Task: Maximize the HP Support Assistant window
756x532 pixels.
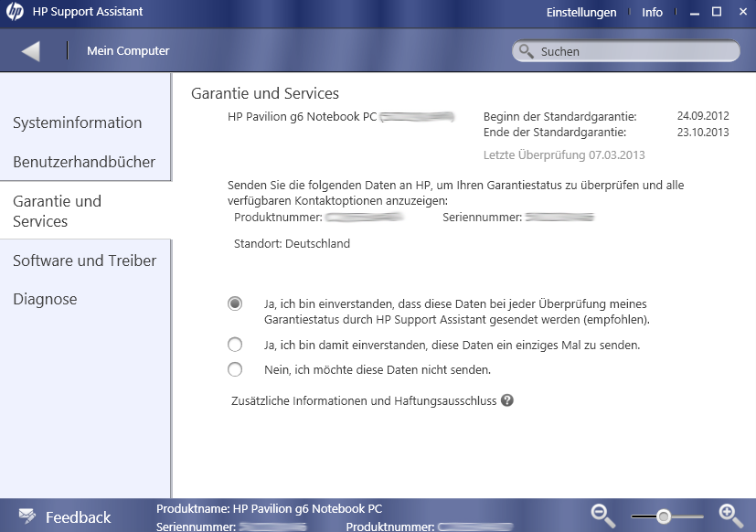Action: 717,12
